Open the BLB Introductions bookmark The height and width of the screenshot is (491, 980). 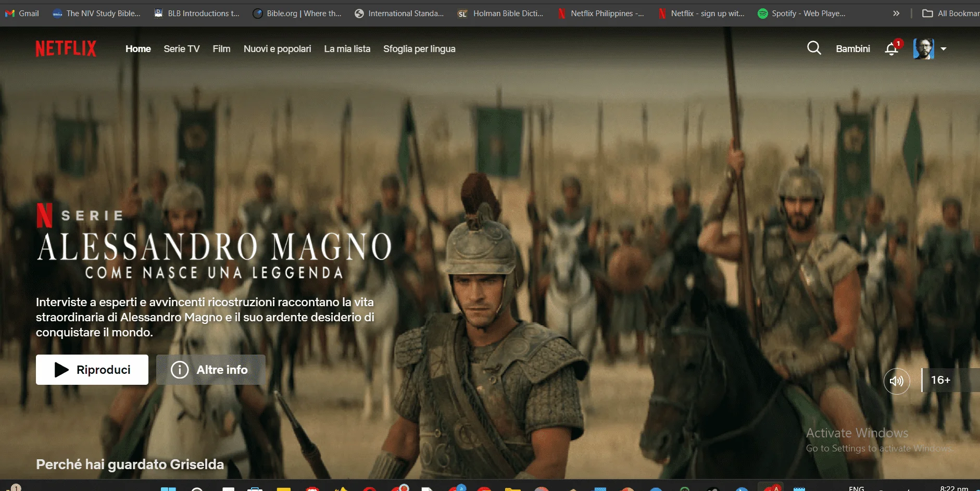[x=197, y=14]
